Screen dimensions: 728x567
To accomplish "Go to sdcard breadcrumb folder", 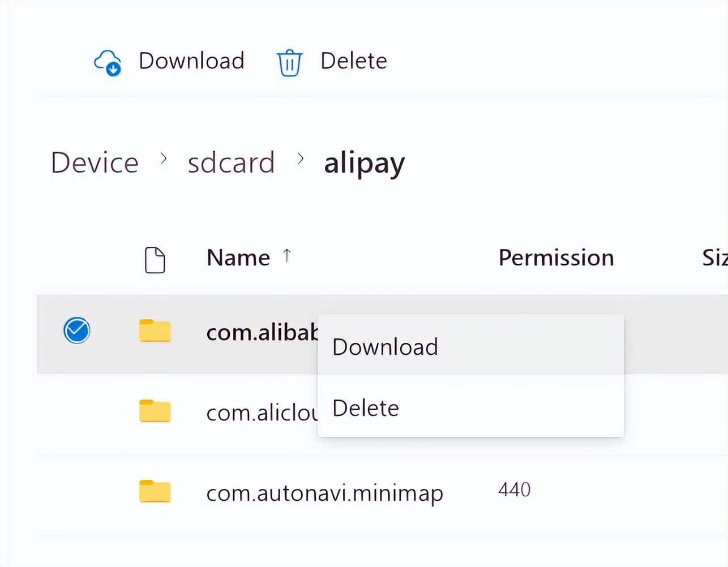I will click(231, 163).
